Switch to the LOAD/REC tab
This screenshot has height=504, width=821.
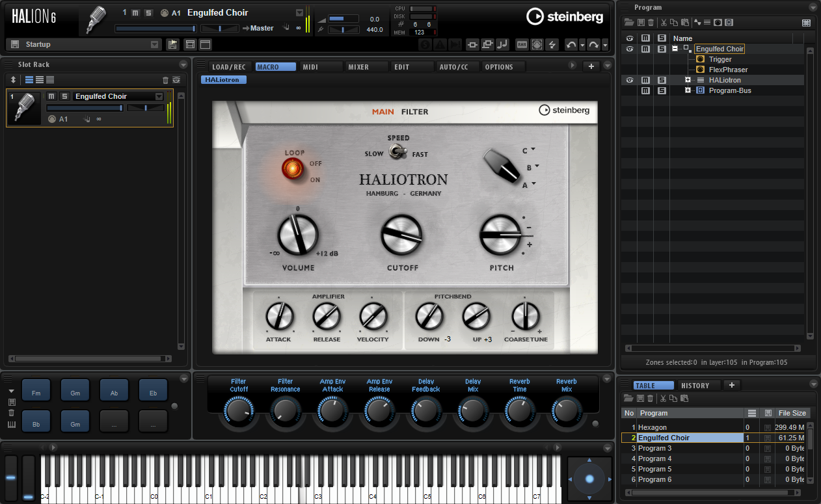pyautogui.click(x=229, y=67)
